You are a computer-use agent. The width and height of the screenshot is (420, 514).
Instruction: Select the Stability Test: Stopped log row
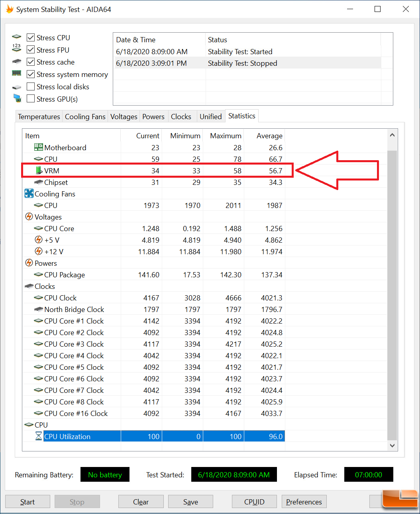247,63
